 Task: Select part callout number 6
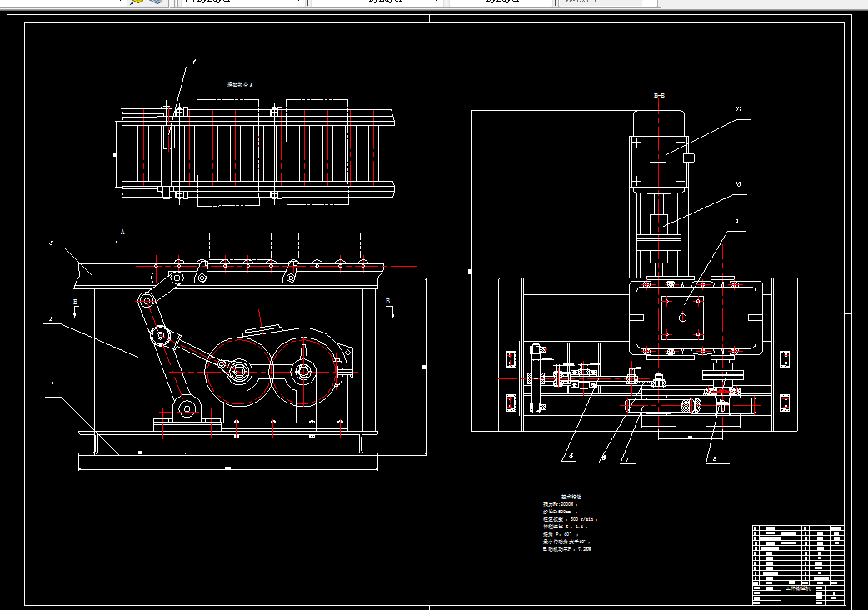pos(603,457)
